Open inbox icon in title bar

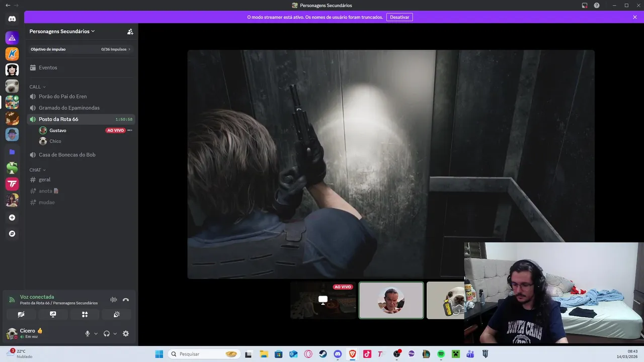point(585,6)
